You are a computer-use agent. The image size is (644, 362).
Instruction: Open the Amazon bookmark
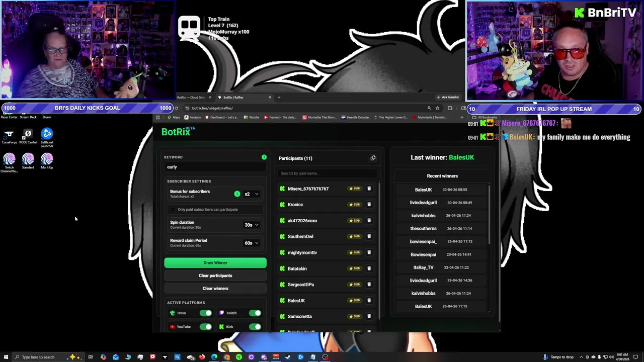click(x=193, y=118)
